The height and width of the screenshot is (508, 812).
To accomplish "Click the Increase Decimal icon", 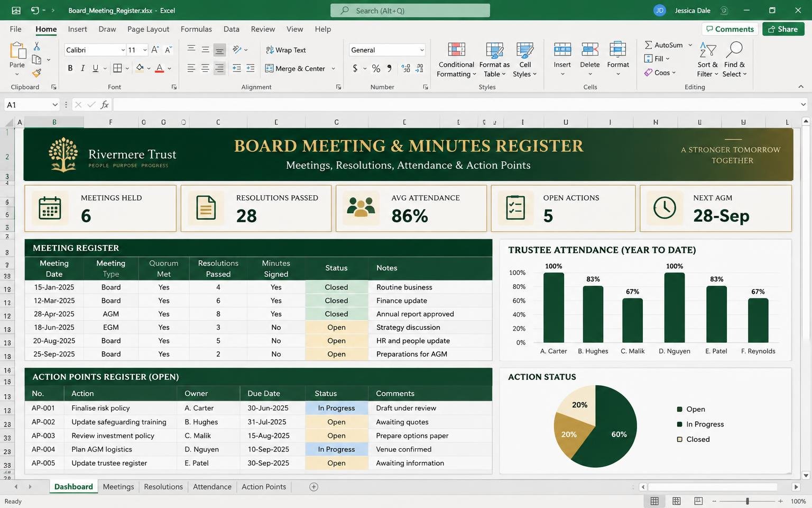I will [405, 68].
